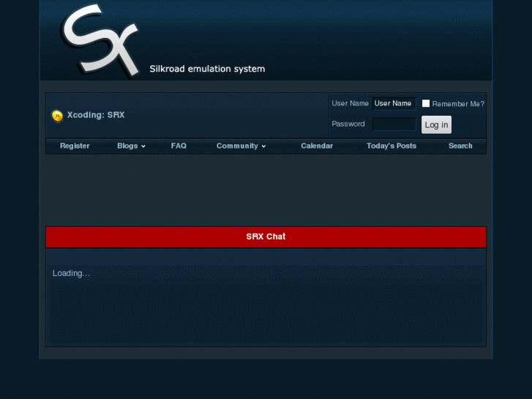
Task: Focus the User Name input field
Action: [x=394, y=103]
